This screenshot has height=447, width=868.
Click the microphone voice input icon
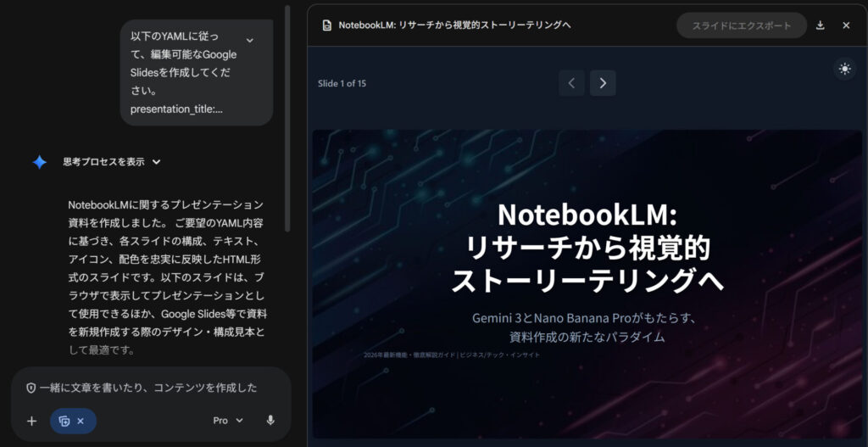[x=270, y=421]
